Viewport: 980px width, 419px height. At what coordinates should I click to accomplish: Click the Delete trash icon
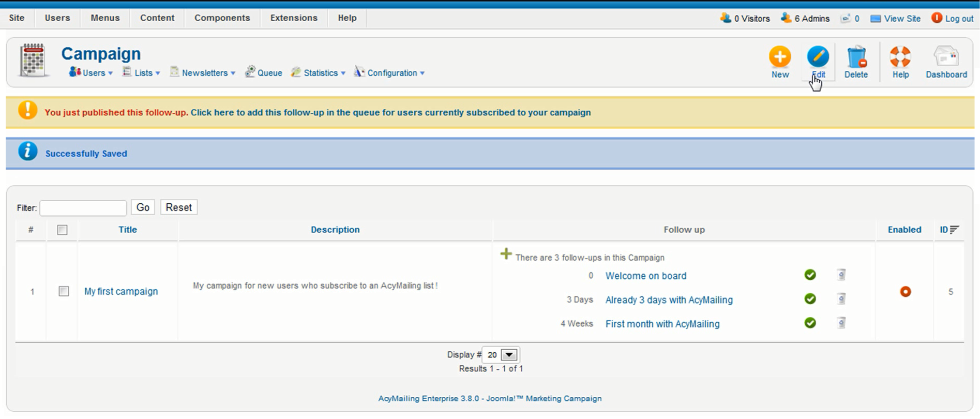click(856, 57)
